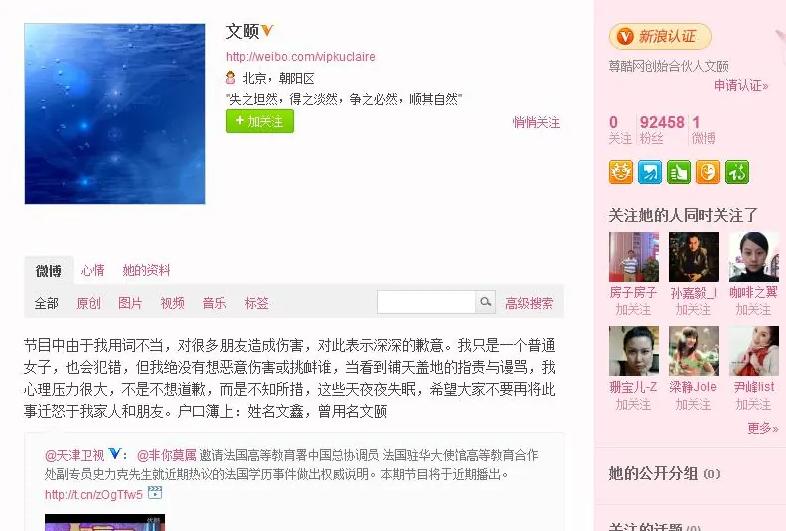Screen dimensions: 786x531
Task: Click the blue arrow badge icon
Action: [x=650, y=172]
